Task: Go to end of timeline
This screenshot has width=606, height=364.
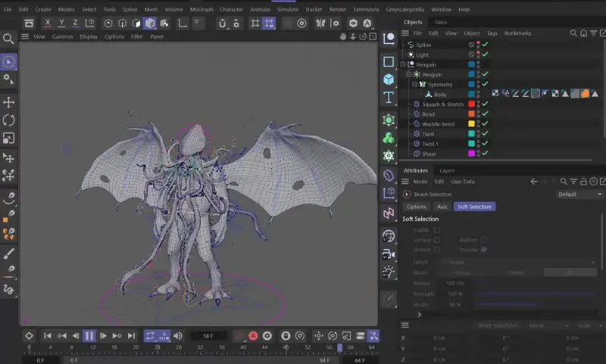Action: coord(131,336)
